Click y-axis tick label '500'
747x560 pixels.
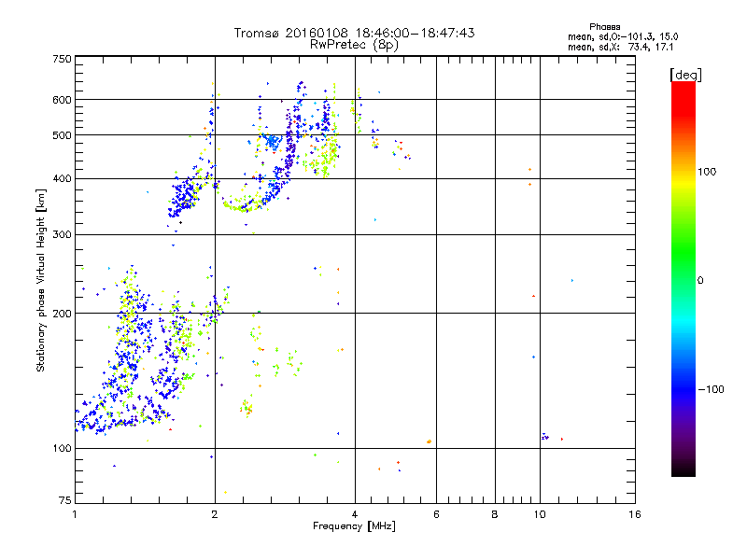click(x=62, y=135)
